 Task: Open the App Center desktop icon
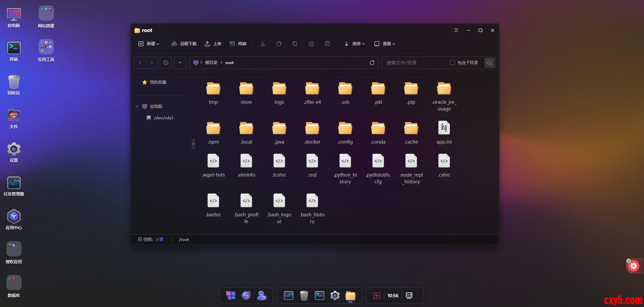click(14, 217)
